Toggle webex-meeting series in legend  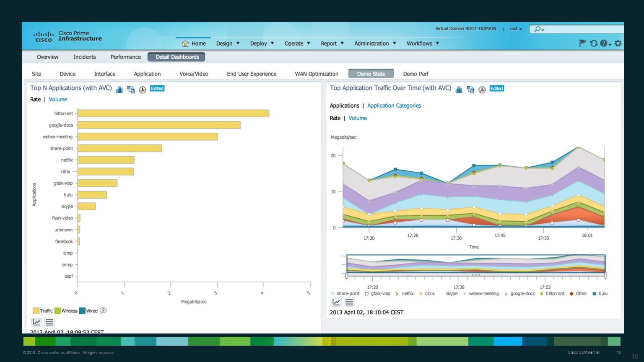[480, 294]
